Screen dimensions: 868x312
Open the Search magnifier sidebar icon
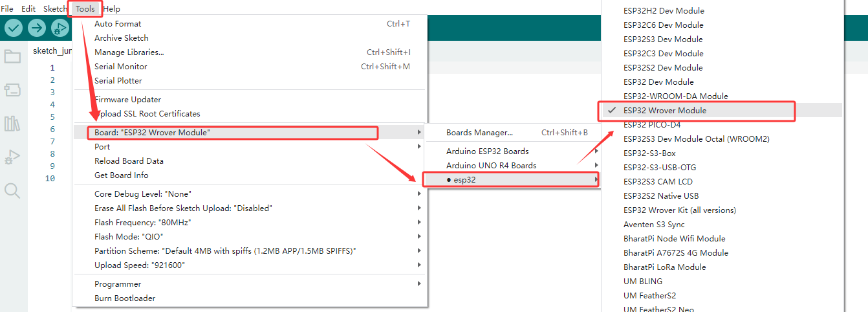(12, 190)
